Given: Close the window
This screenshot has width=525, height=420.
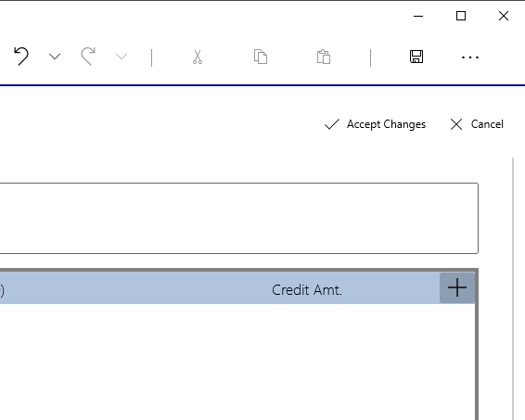Looking at the screenshot, I should (504, 16).
